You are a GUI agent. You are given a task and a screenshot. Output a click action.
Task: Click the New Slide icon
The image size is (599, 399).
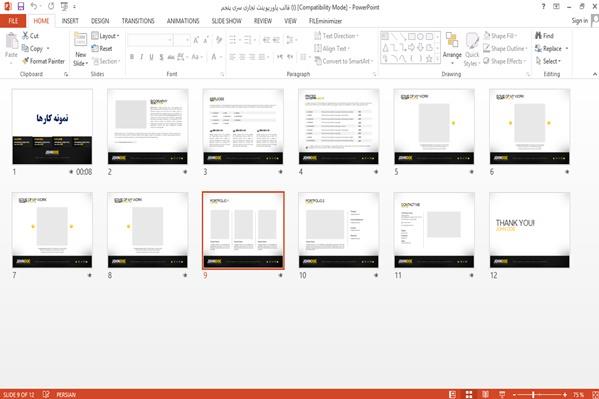[x=80, y=40]
